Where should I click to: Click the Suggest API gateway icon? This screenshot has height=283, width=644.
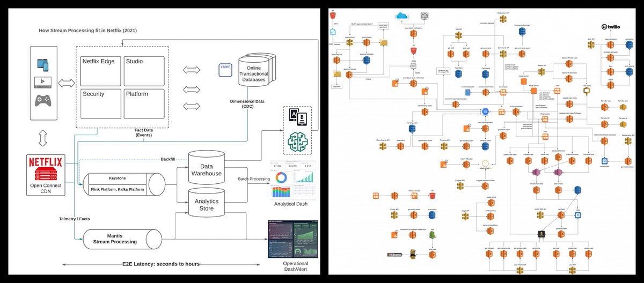point(460,187)
